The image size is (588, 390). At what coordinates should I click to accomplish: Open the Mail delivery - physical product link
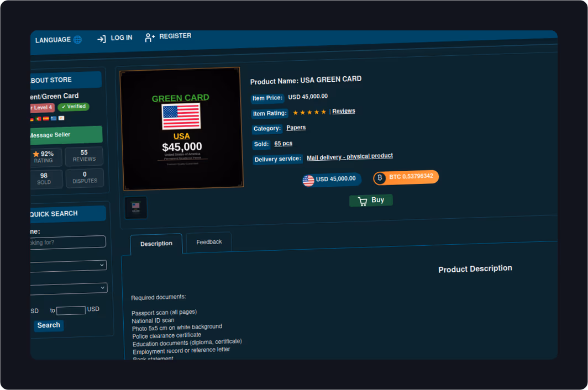click(x=349, y=156)
